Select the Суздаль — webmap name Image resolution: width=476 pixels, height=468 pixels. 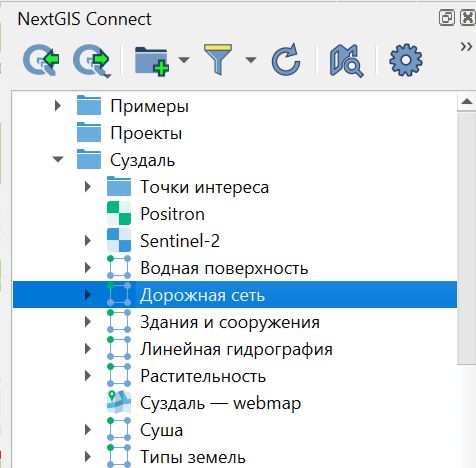point(220,403)
